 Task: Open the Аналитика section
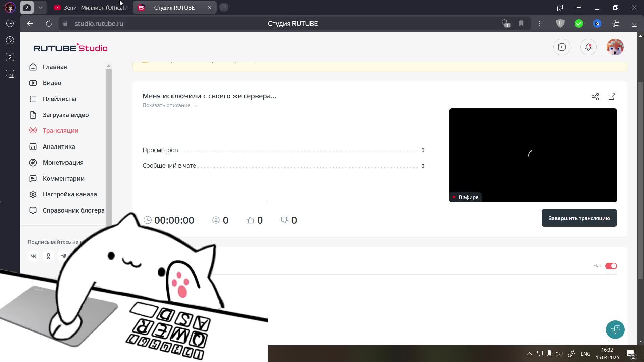click(x=58, y=146)
